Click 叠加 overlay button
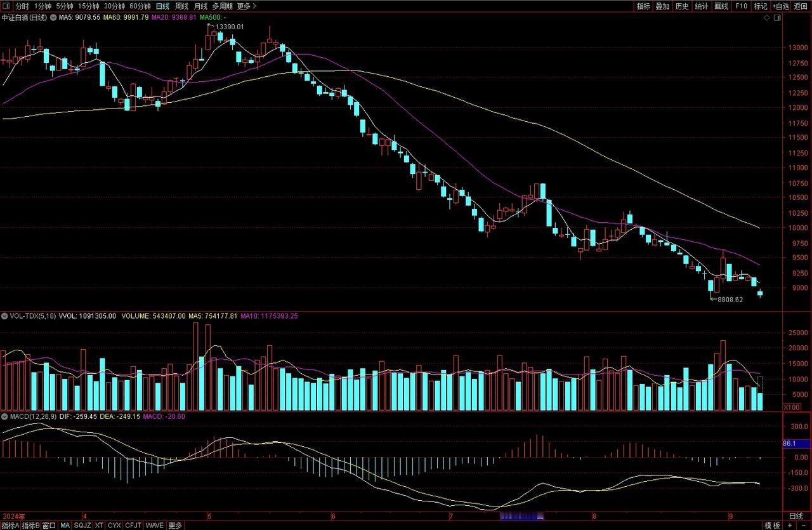 pyautogui.click(x=662, y=6)
